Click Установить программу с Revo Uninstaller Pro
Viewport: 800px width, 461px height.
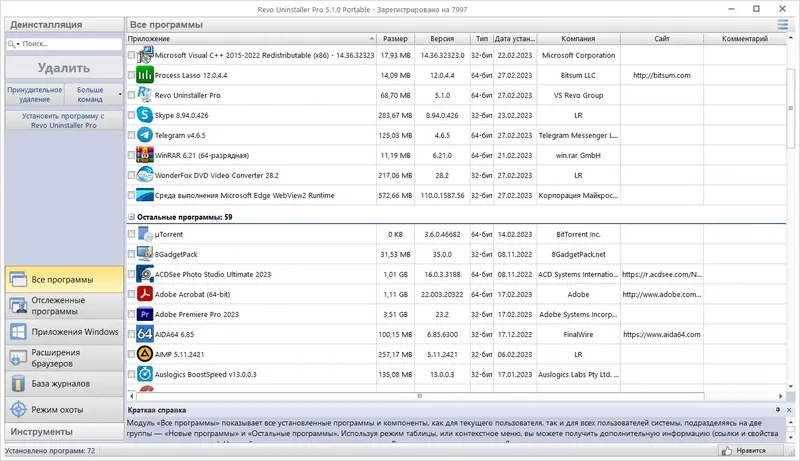coord(64,120)
